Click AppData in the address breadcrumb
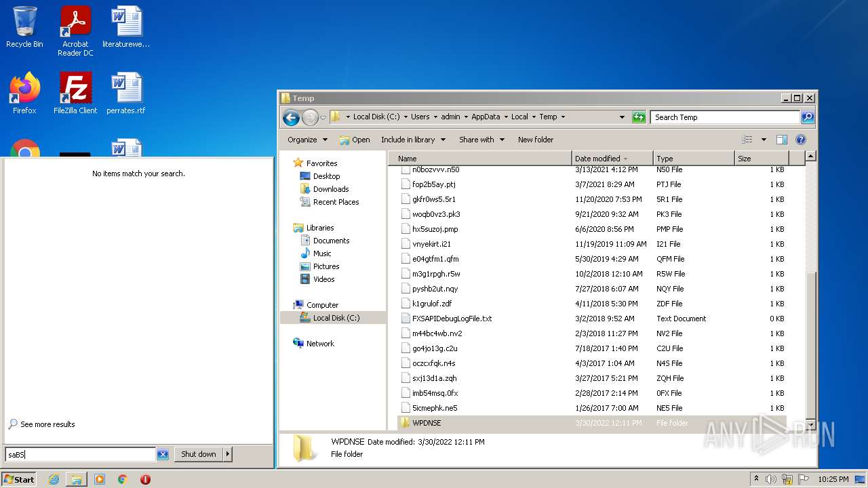The image size is (868, 488). (486, 117)
